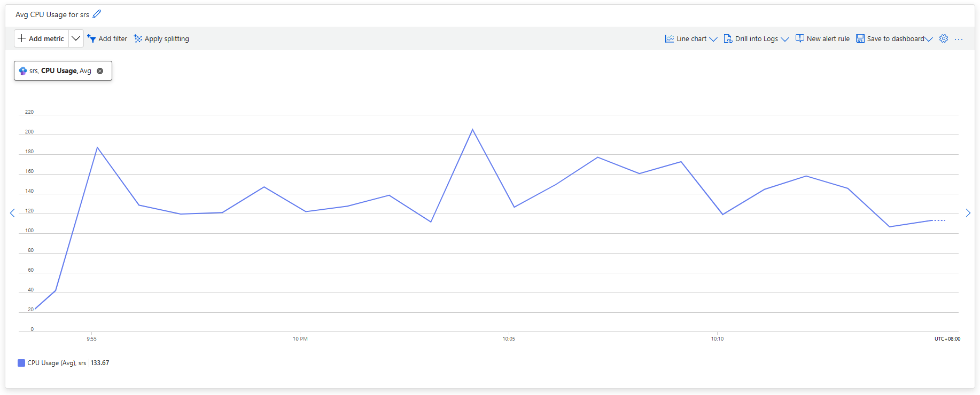
Task: Create a New alert rule
Action: (822, 38)
